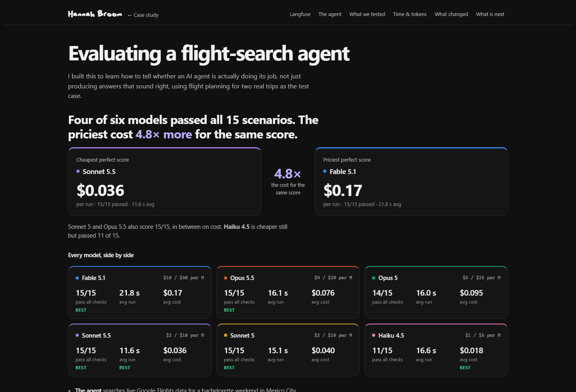
Task: Go back via the Case study link
Action: tap(143, 15)
